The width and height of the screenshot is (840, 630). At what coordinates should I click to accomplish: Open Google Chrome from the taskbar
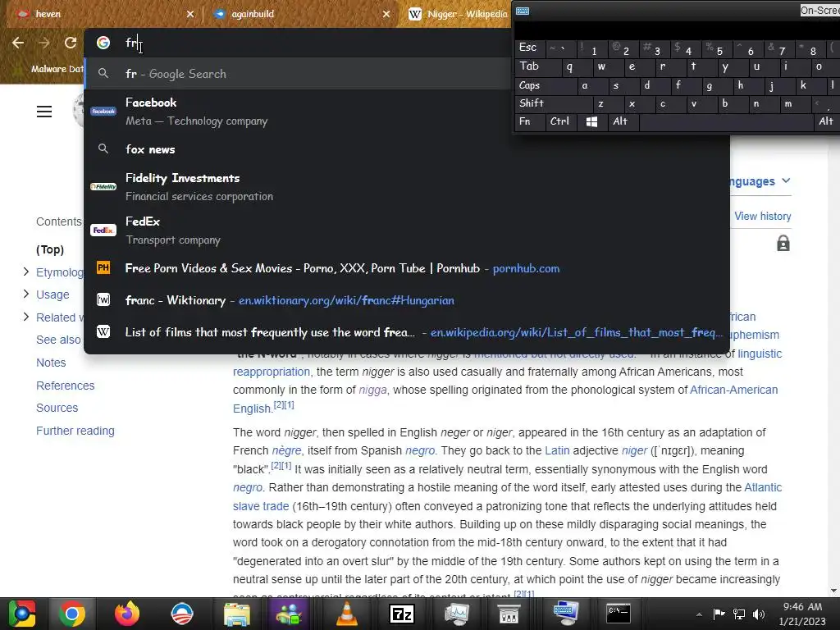(x=72, y=614)
